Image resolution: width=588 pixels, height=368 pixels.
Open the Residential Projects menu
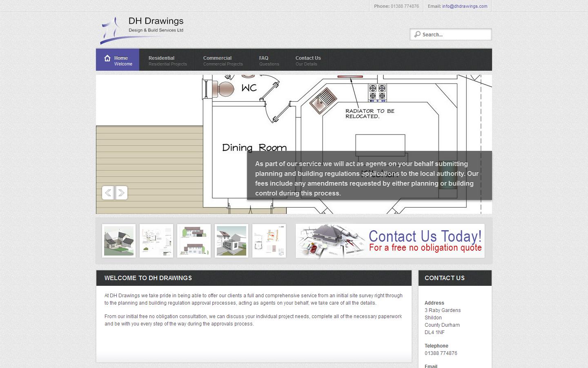pos(167,60)
